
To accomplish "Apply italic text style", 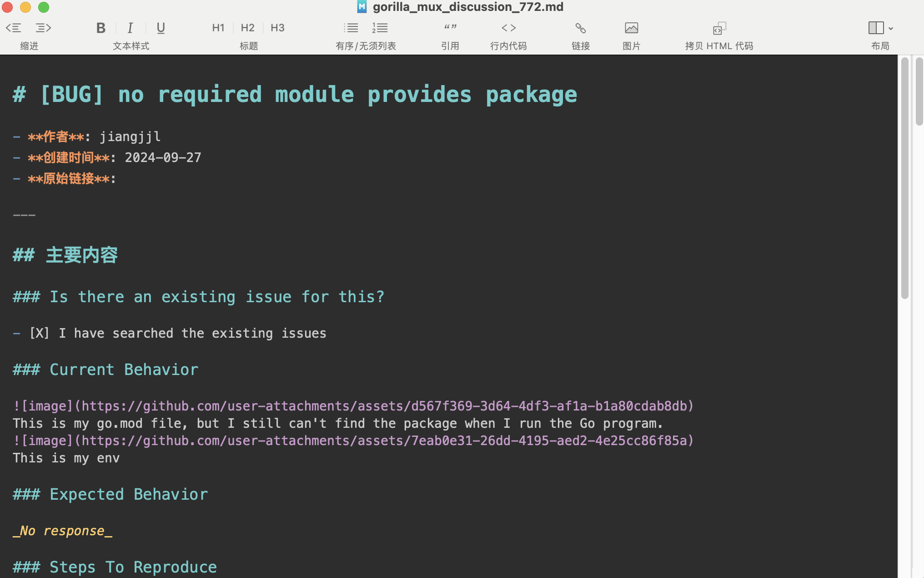I will tap(130, 28).
